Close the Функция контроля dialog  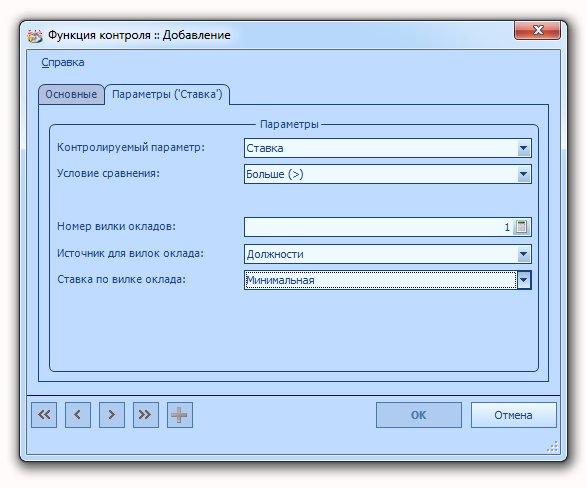(x=537, y=30)
